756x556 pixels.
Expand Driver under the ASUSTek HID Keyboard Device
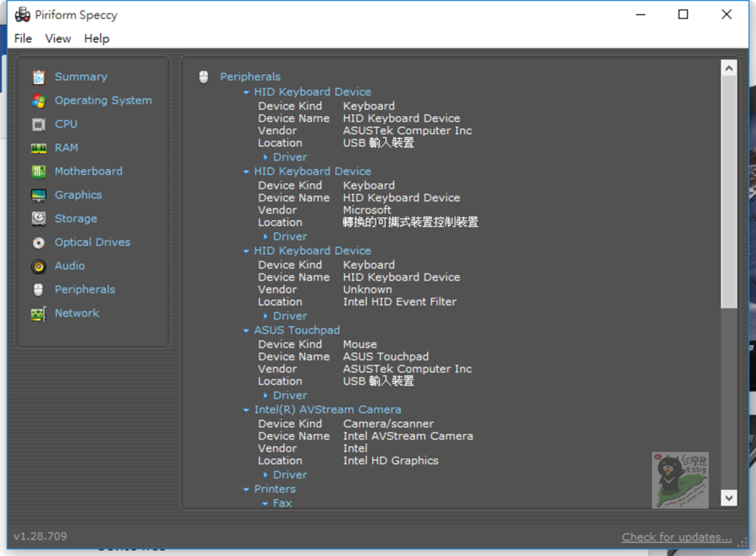click(x=265, y=157)
